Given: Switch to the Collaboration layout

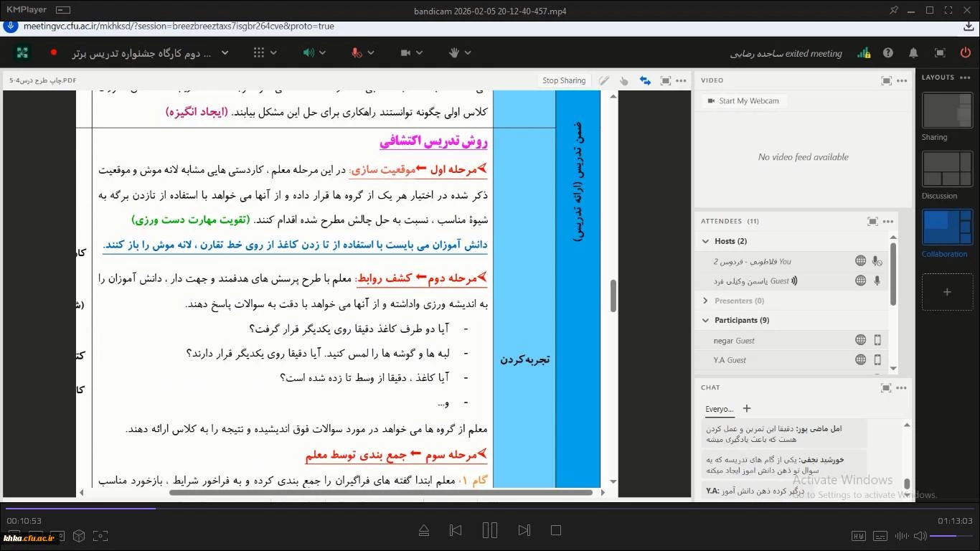Looking at the screenshot, I should click(x=947, y=228).
